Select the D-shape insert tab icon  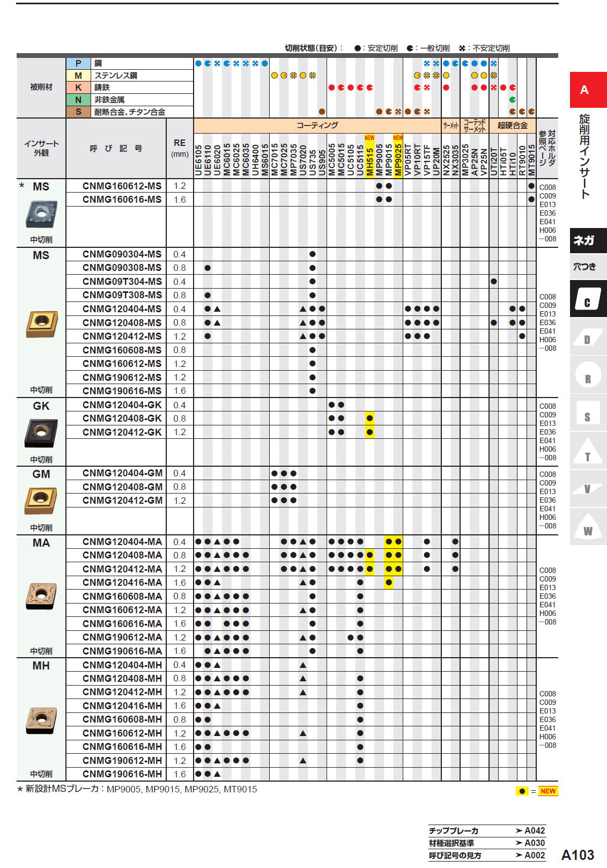tap(588, 337)
